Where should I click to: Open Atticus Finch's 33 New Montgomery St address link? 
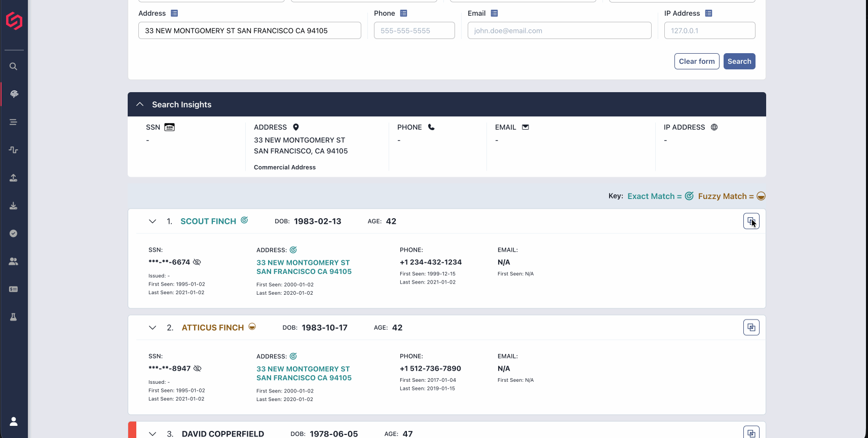tap(304, 373)
